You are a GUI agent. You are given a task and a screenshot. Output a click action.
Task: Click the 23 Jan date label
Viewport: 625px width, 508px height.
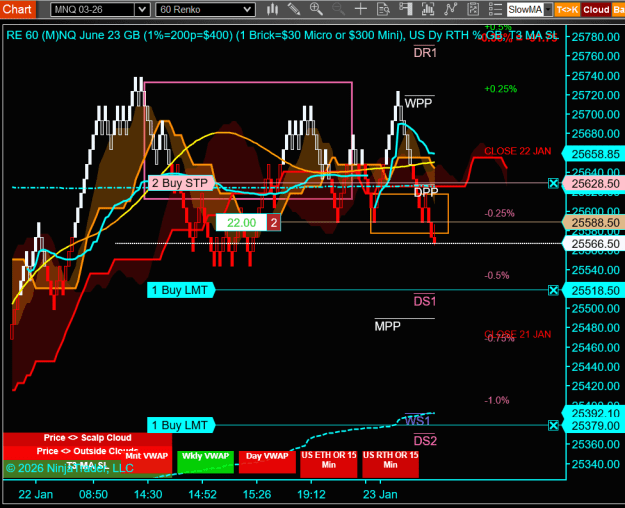(x=380, y=494)
